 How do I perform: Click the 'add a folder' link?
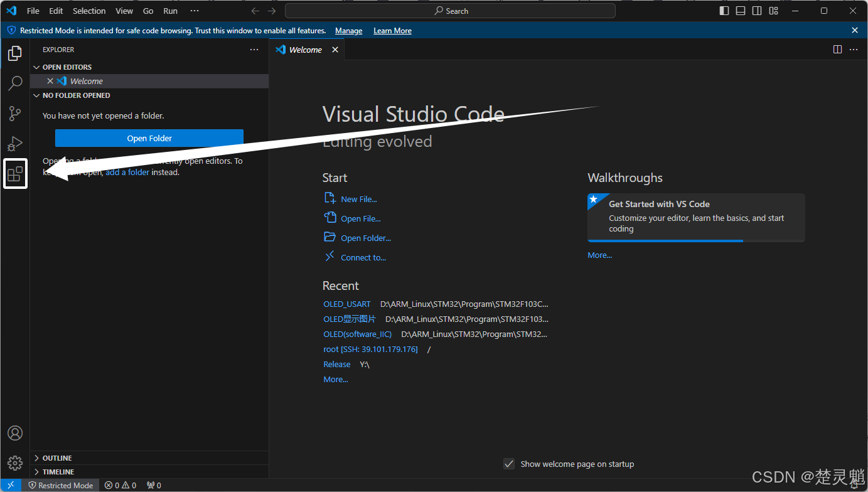(x=127, y=172)
